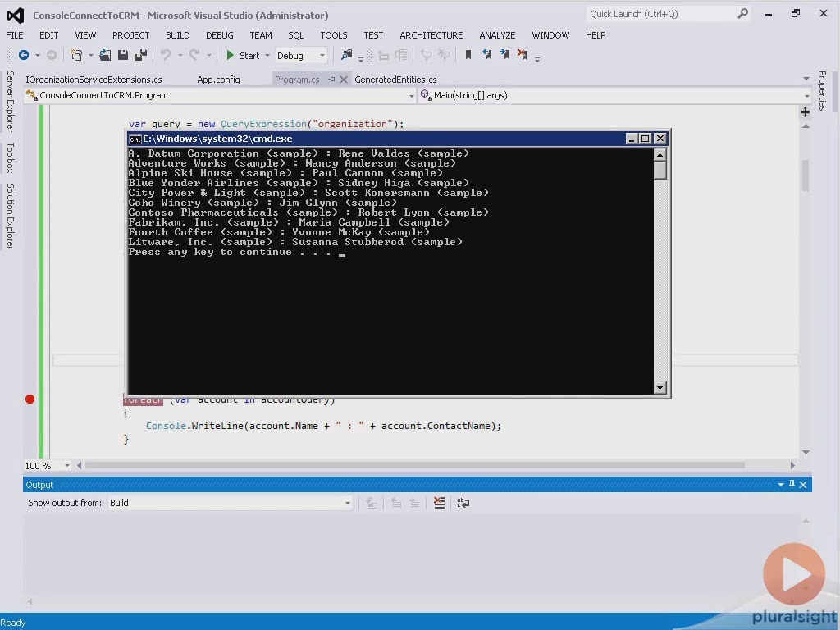840x630 pixels.
Task: Open the Output window position dropdown arrow
Action: click(x=781, y=484)
